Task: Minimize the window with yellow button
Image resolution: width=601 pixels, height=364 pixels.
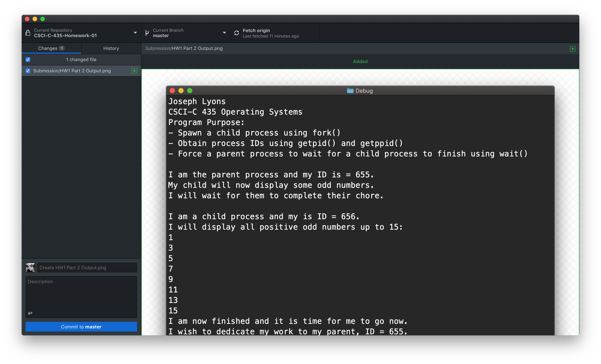Action: click(x=35, y=19)
